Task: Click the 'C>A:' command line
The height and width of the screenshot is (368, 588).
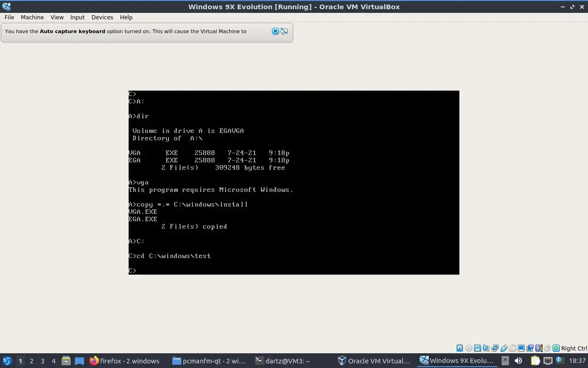Action: coord(136,101)
